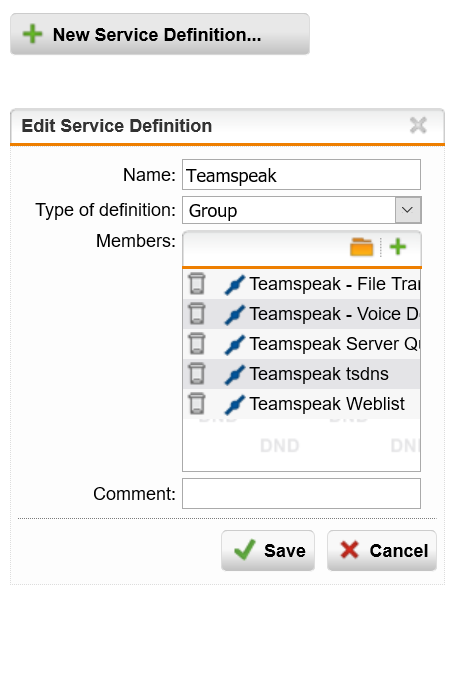Save the service definition
The width and height of the screenshot is (467, 675).
coord(268,551)
